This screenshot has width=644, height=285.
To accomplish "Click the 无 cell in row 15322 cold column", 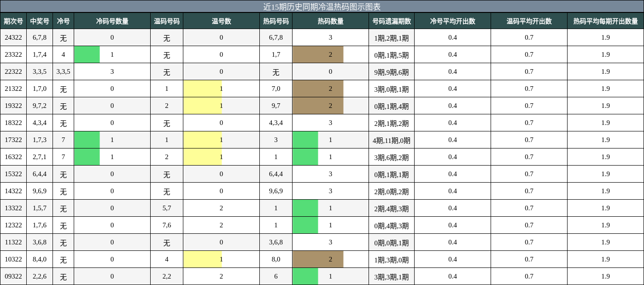I will pos(63,174).
